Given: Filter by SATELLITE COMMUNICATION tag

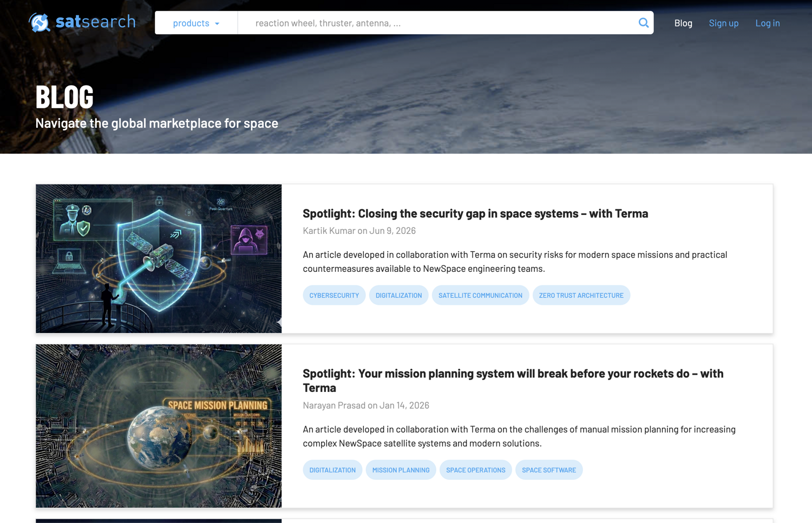Looking at the screenshot, I should tap(480, 295).
